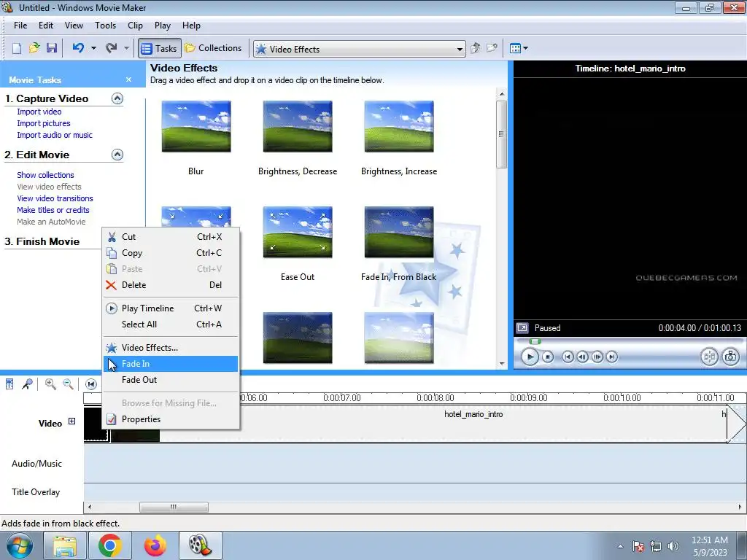Open the Play menu

click(163, 26)
